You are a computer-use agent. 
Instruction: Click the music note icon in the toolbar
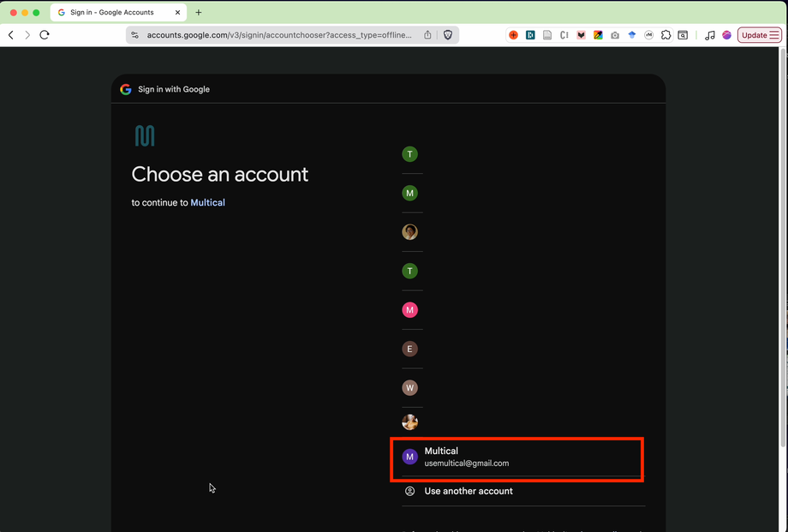tap(709, 34)
